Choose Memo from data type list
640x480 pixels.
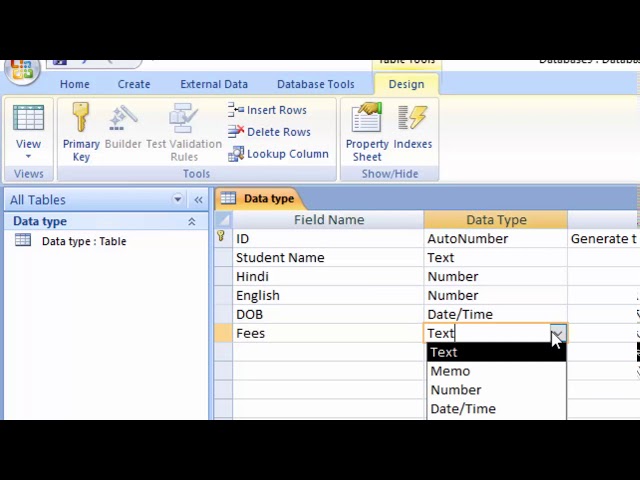click(496, 371)
